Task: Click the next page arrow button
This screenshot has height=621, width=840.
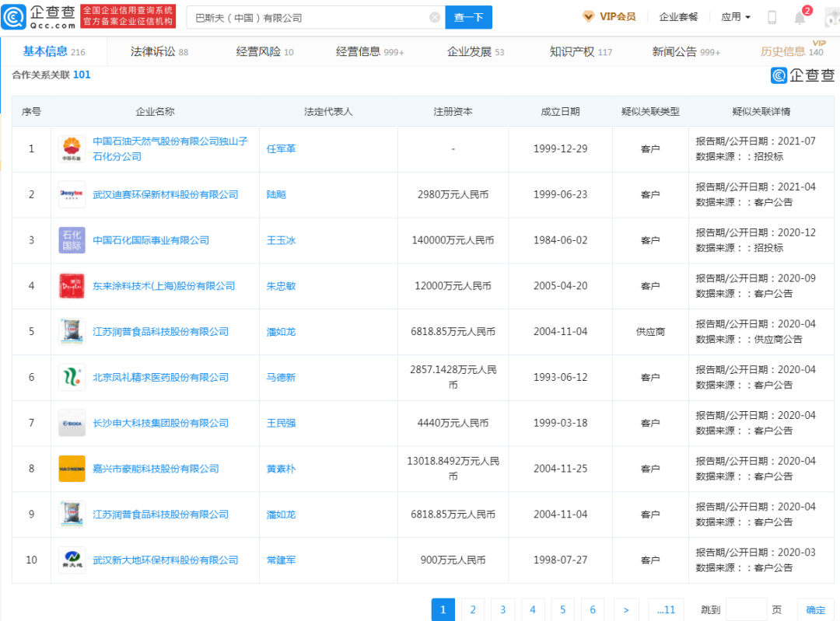Action: coord(625,610)
